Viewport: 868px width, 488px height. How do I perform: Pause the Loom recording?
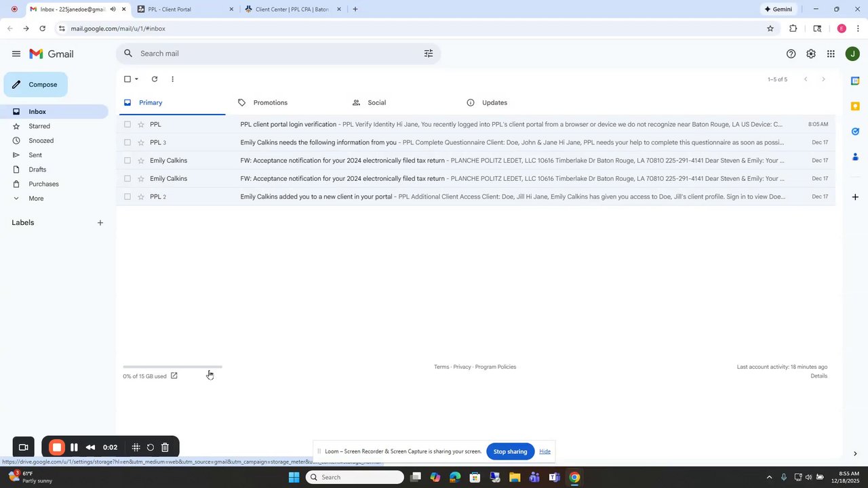(x=74, y=447)
